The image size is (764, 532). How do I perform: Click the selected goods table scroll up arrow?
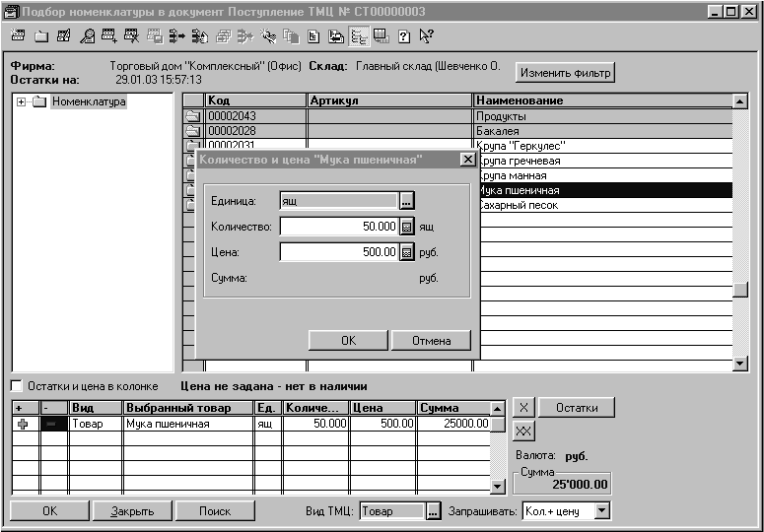[x=497, y=409]
